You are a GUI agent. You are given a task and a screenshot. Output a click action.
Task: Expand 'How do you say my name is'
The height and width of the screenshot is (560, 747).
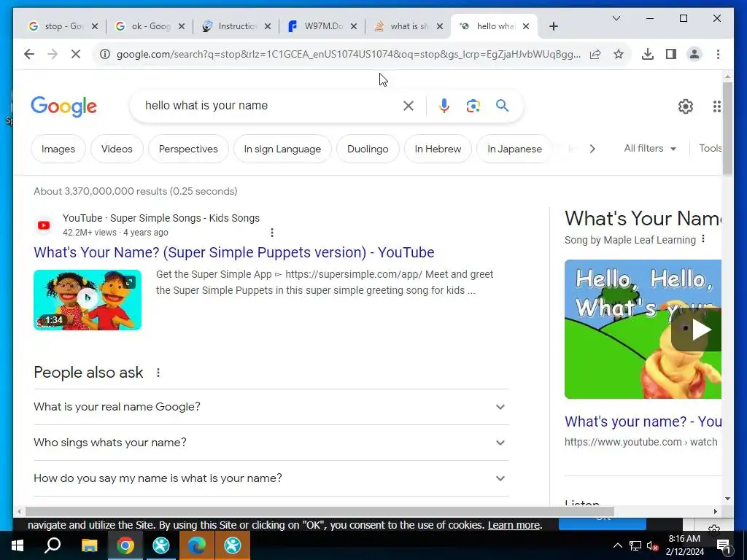pyautogui.click(x=271, y=478)
